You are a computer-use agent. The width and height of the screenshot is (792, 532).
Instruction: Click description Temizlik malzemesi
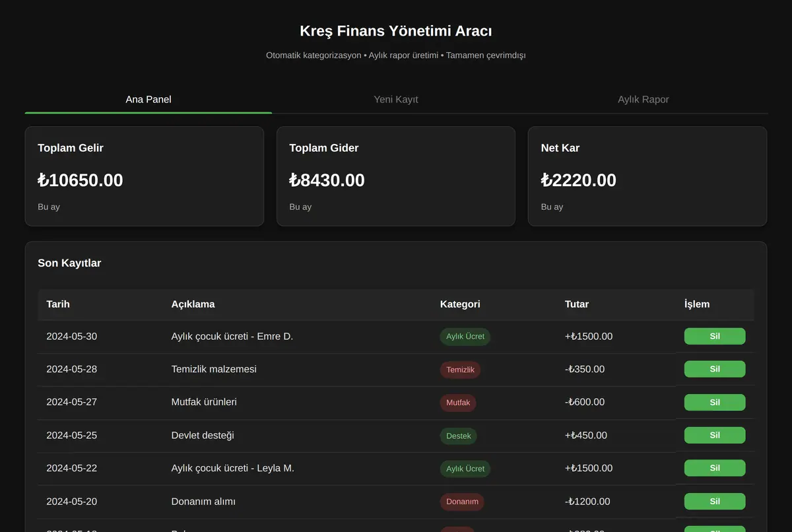[214, 369]
